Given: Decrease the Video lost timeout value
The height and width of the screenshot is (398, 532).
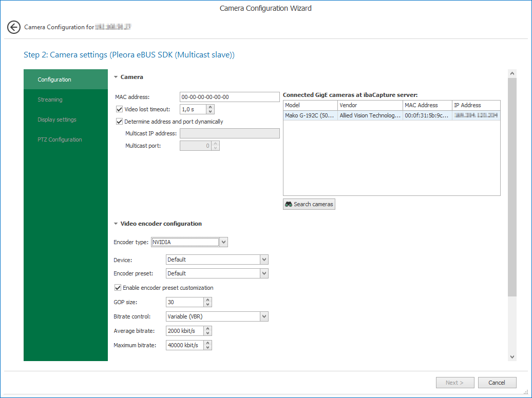Looking at the screenshot, I should click(211, 111).
